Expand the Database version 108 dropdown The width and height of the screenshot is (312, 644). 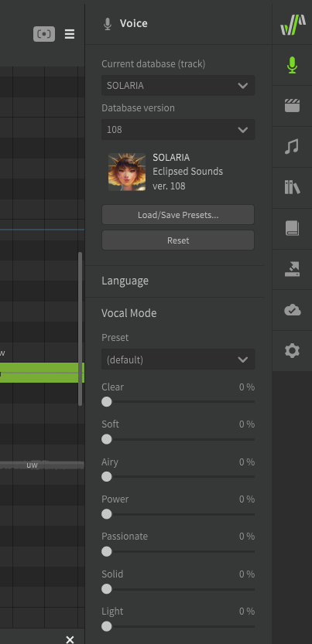[x=178, y=130]
